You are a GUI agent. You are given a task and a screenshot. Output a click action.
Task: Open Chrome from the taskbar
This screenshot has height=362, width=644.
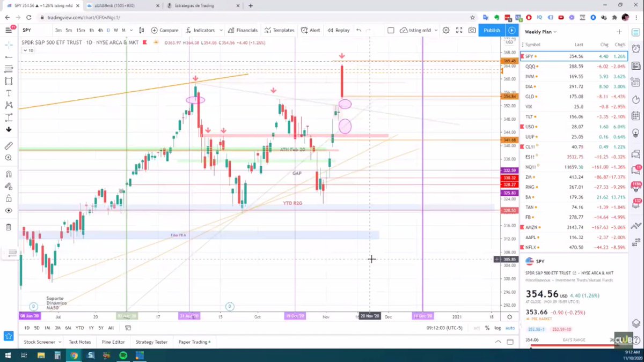(x=74, y=355)
